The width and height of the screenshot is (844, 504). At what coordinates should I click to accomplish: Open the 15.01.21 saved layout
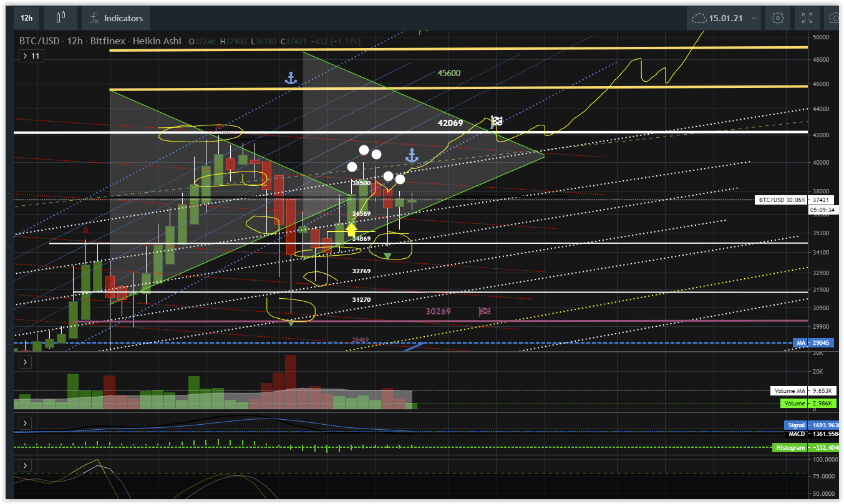point(717,18)
